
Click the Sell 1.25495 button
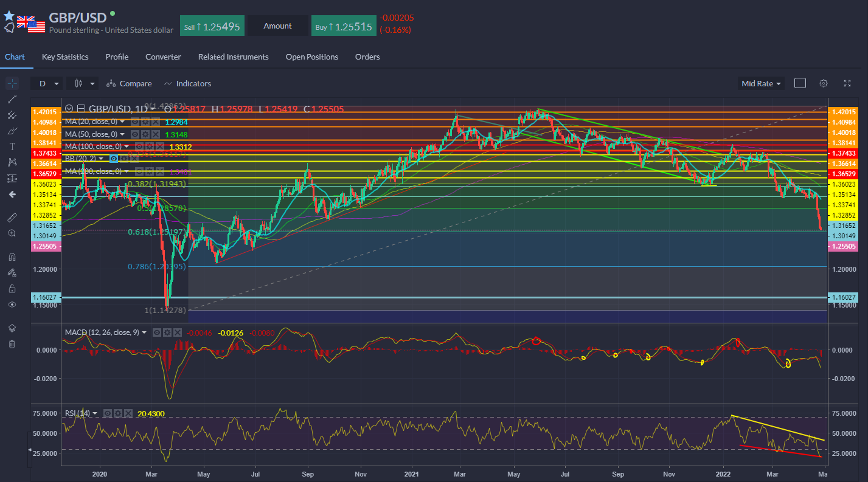211,26
